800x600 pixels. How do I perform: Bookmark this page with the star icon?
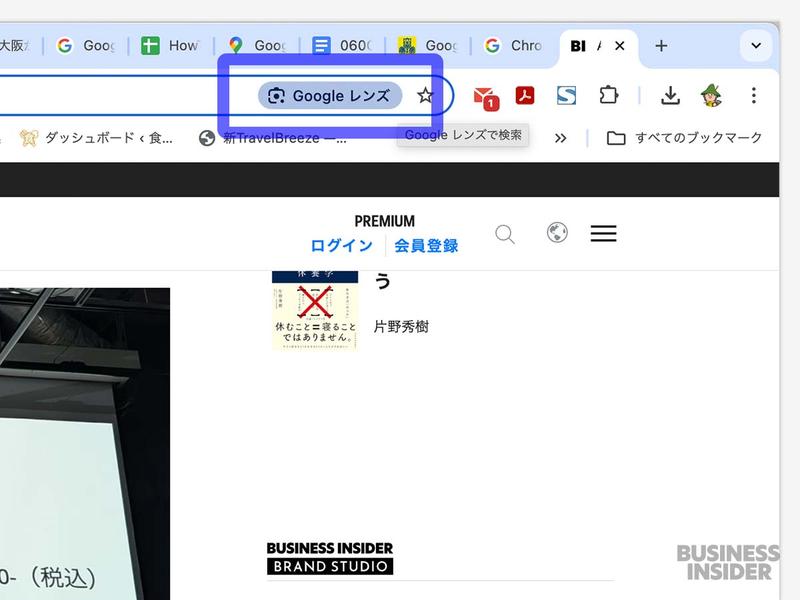pyautogui.click(x=425, y=95)
